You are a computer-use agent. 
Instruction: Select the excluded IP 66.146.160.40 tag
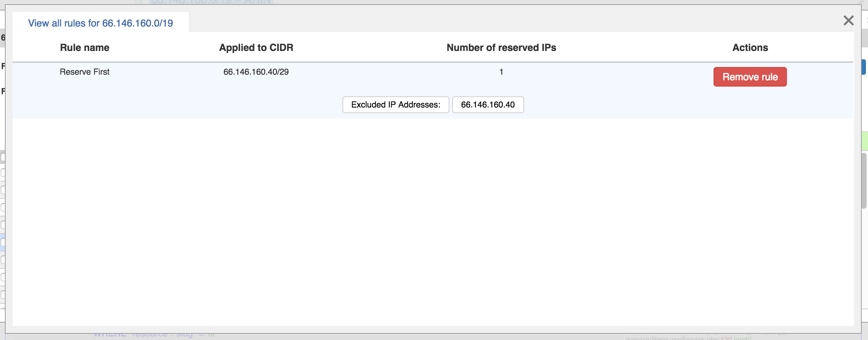point(488,105)
